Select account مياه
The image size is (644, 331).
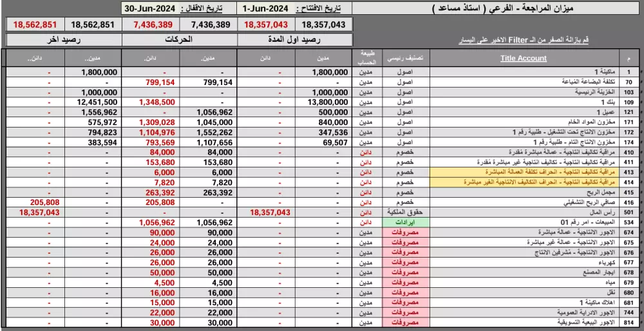coord(523,282)
